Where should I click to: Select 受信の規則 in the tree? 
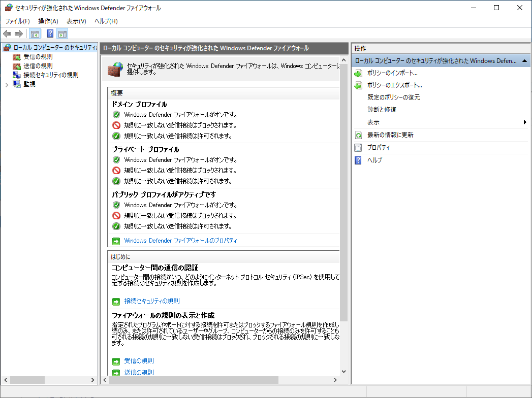click(x=38, y=57)
